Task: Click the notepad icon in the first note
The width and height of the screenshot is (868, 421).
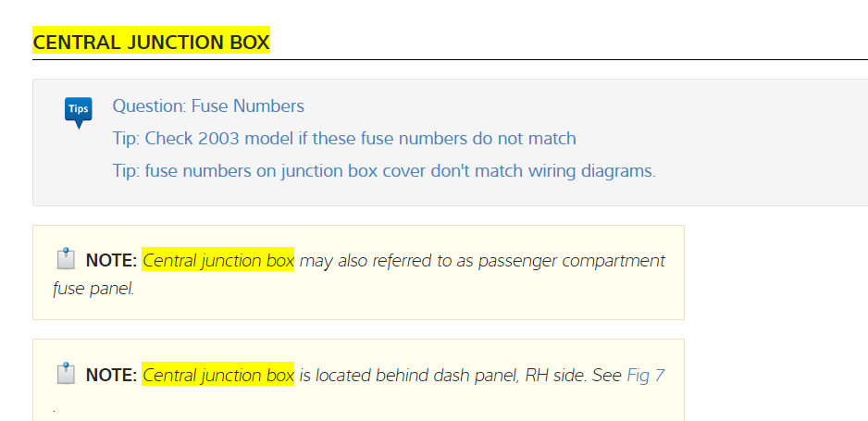Action: pyautogui.click(x=65, y=260)
